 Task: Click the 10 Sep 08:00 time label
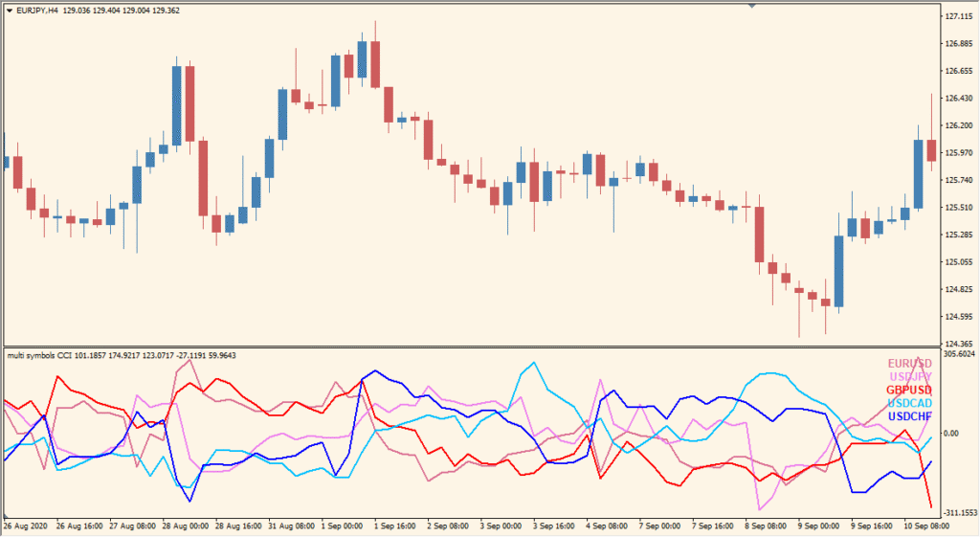926,526
